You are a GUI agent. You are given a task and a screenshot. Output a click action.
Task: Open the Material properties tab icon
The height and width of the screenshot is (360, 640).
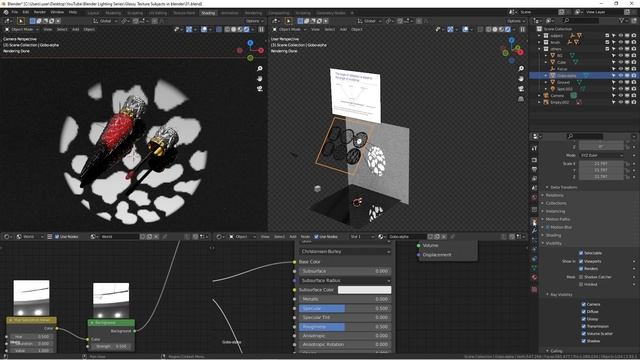(534, 278)
